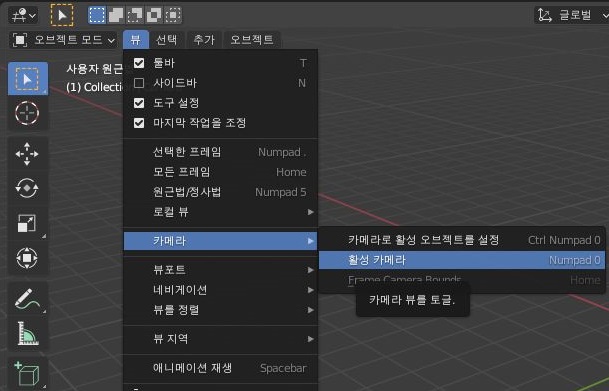The image size is (609, 391).
Task: Select the Select Box tool
Action: (28, 79)
